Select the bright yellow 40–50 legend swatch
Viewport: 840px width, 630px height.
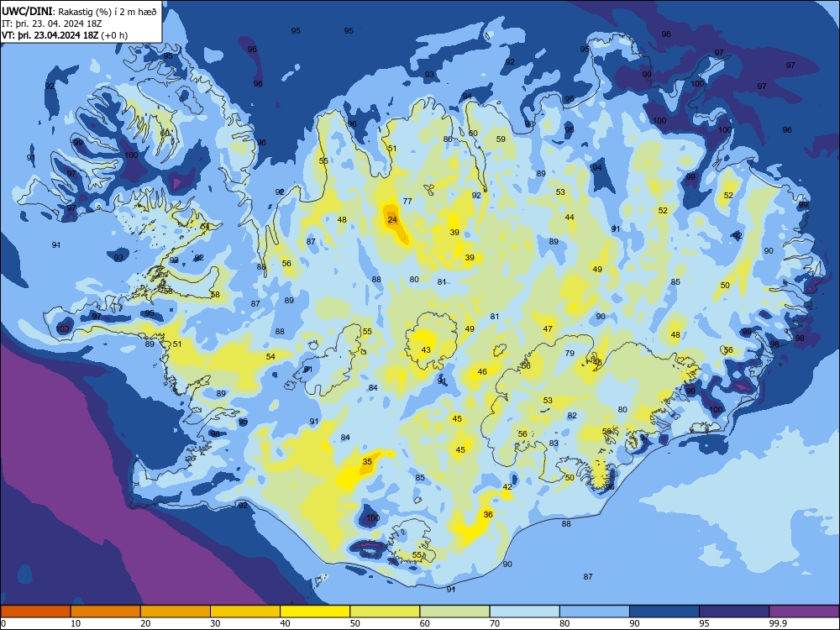(315, 612)
